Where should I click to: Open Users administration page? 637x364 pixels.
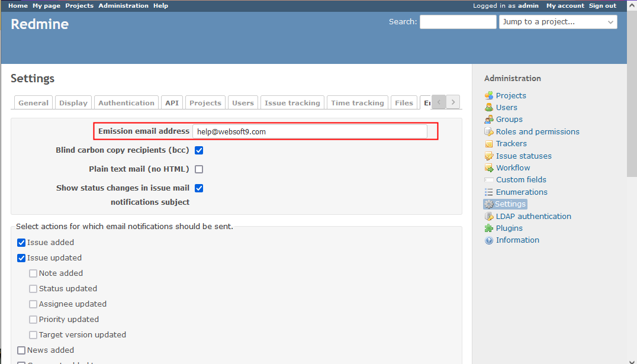point(507,107)
